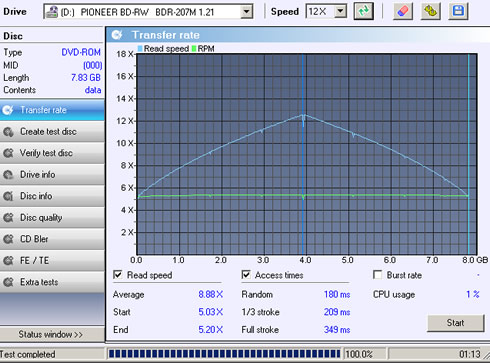
Task: Expand the Status window panel
Action: [x=51, y=334]
